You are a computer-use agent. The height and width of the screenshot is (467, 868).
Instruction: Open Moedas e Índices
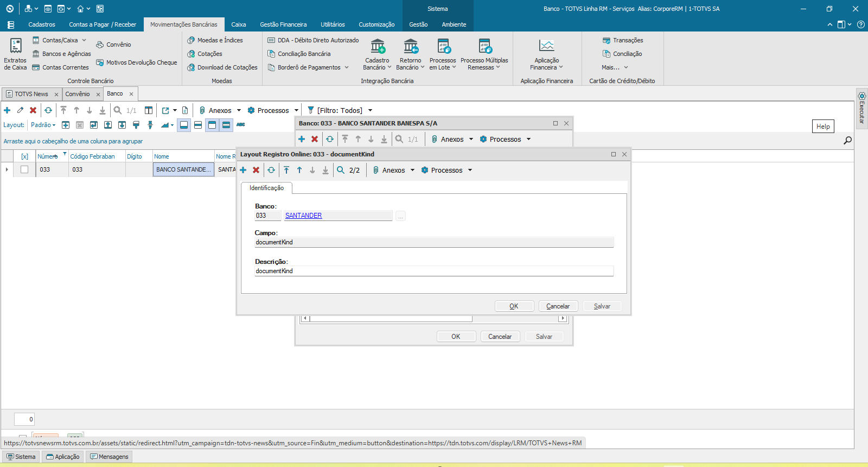pyautogui.click(x=215, y=40)
